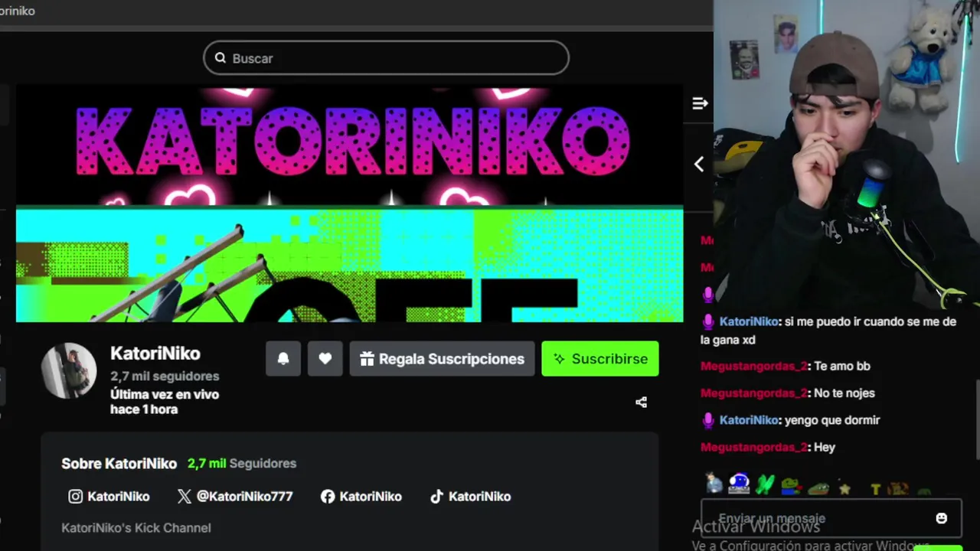Toggle the heart follow button

325,359
